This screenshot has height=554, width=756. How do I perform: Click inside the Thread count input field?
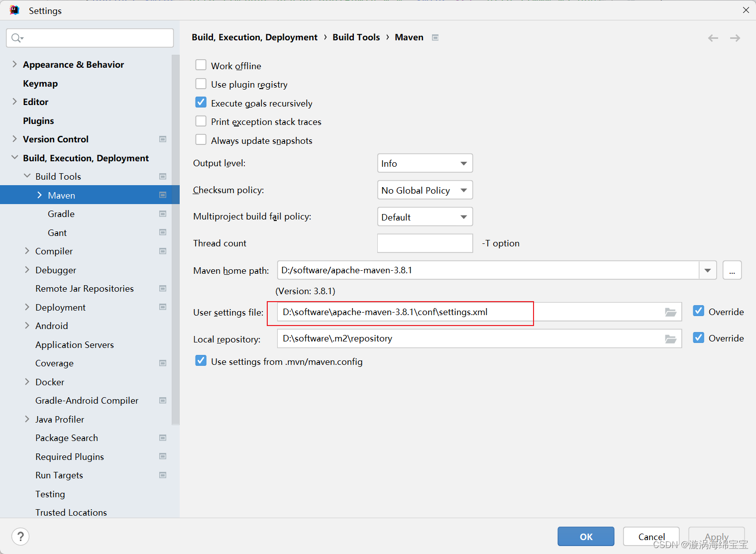[425, 243]
